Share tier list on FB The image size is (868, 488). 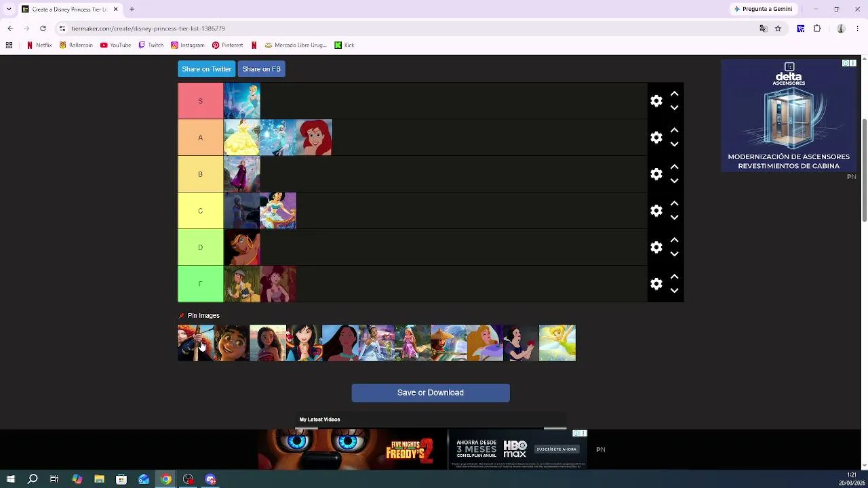pos(261,69)
